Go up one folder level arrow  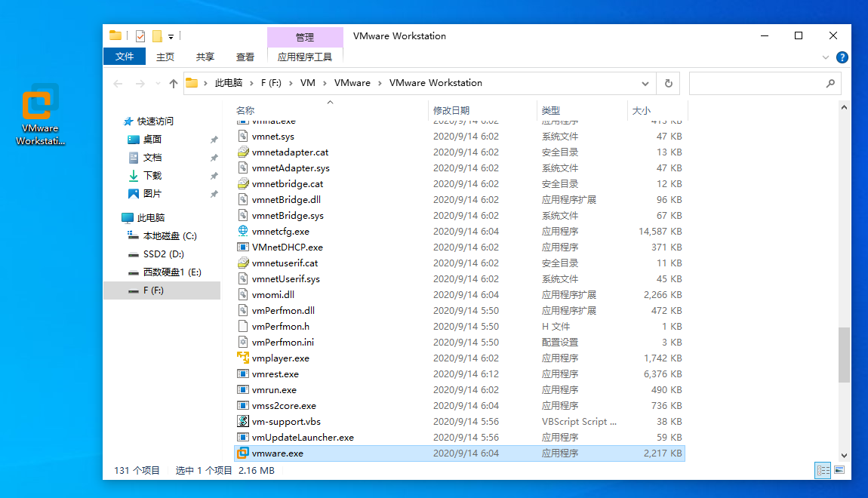174,84
